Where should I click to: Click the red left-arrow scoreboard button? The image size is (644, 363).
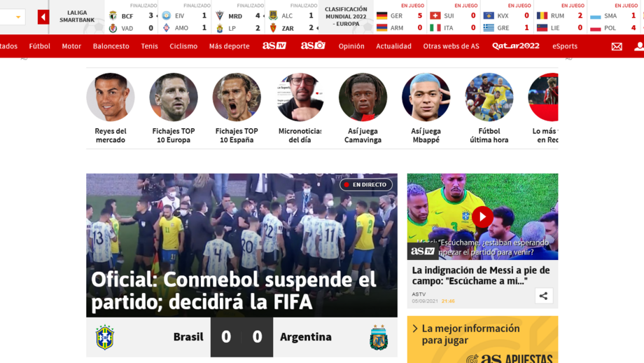pyautogui.click(x=43, y=17)
